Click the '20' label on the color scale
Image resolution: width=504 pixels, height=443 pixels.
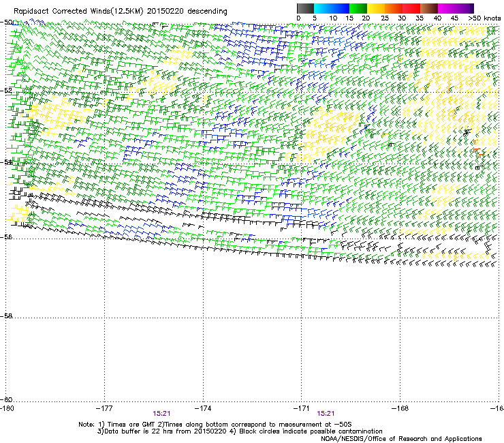point(366,18)
